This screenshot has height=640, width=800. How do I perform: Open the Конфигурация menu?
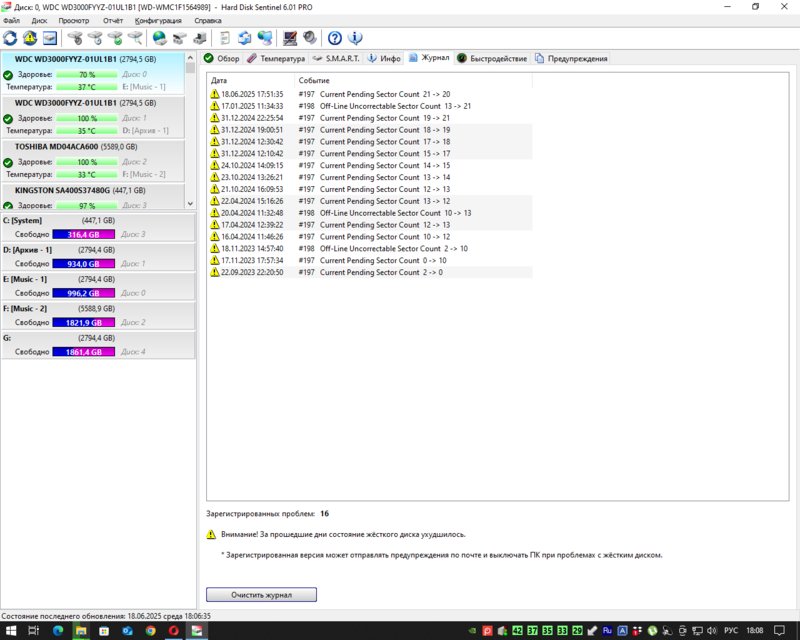158,20
